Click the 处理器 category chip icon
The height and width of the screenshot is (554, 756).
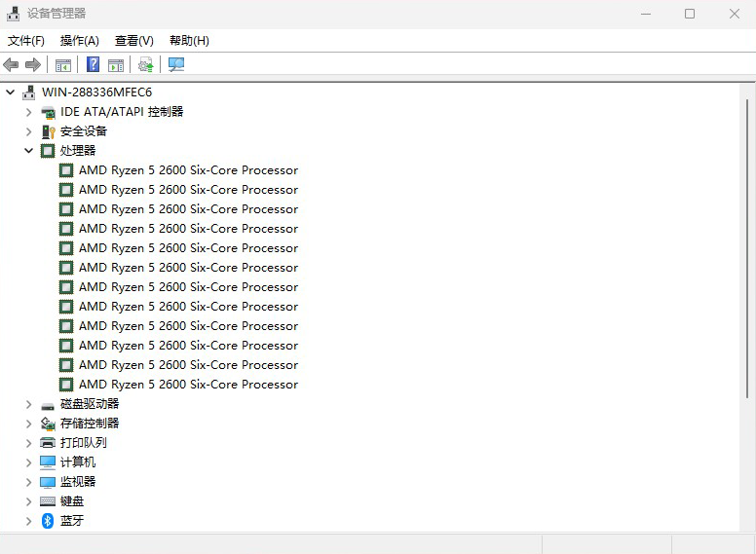click(48, 151)
